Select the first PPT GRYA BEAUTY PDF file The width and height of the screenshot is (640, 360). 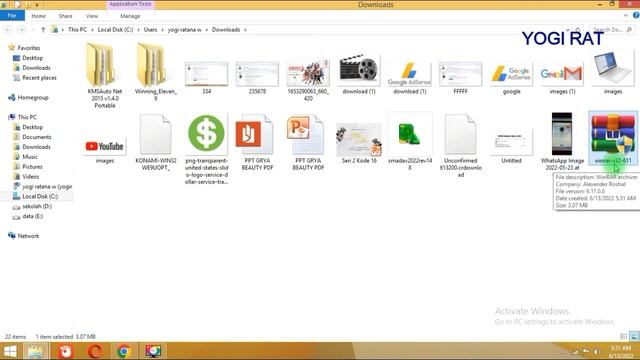pos(257,142)
